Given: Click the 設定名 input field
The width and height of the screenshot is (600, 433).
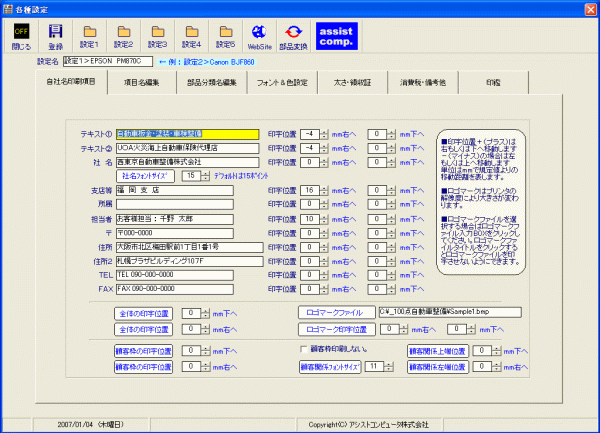Looking at the screenshot, I should click(x=108, y=61).
